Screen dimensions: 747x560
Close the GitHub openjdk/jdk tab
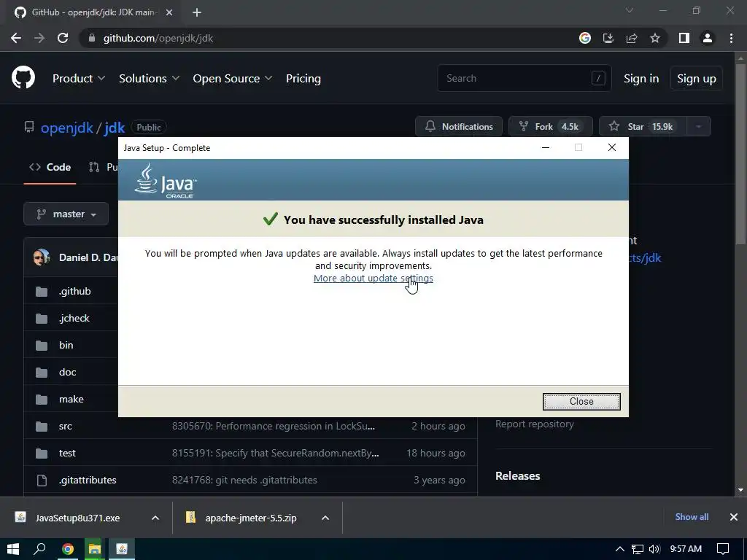coord(169,12)
